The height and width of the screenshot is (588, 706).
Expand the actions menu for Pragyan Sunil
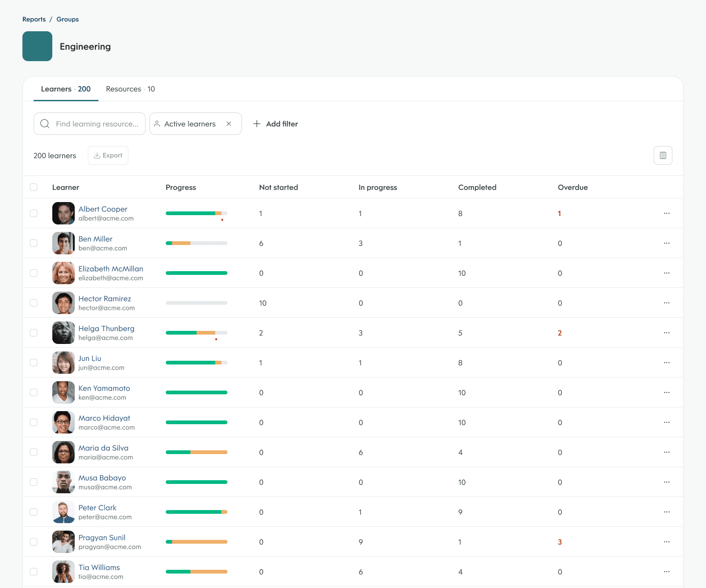(666, 542)
